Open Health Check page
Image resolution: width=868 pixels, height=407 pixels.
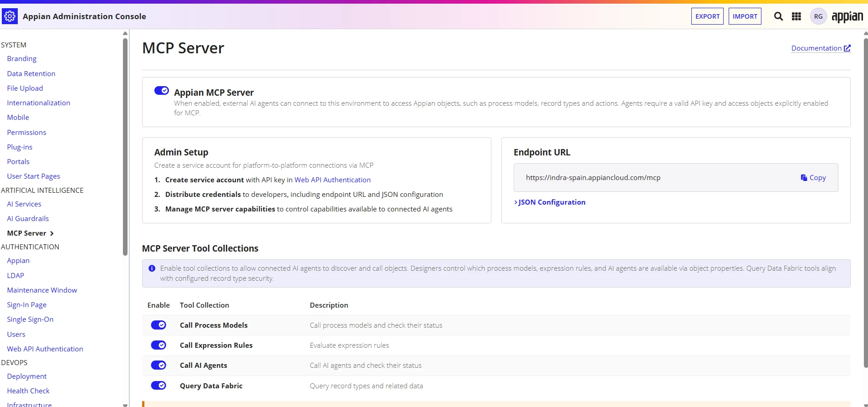click(x=28, y=391)
